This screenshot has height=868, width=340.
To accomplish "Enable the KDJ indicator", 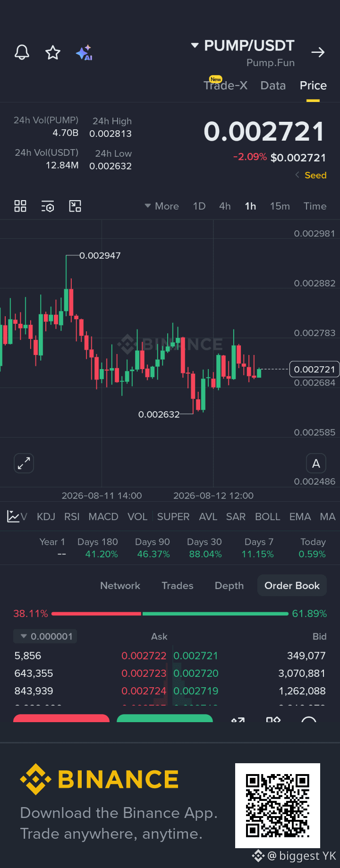I will click(x=46, y=517).
